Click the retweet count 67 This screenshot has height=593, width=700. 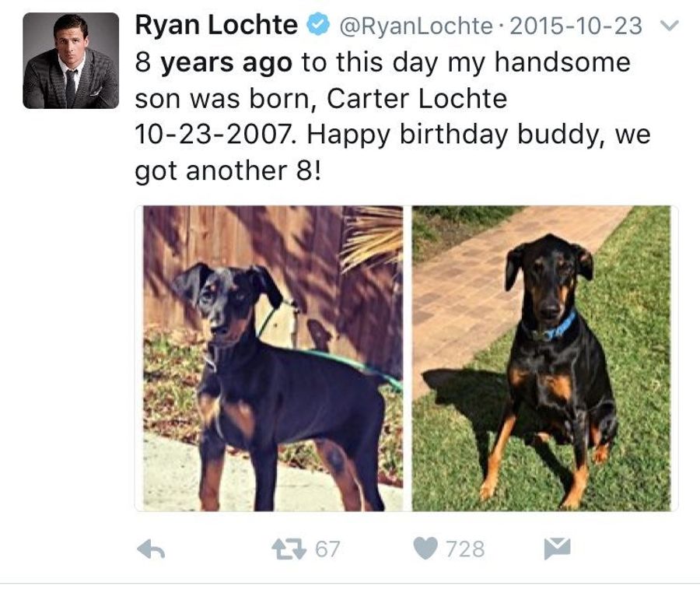click(327, 549)
